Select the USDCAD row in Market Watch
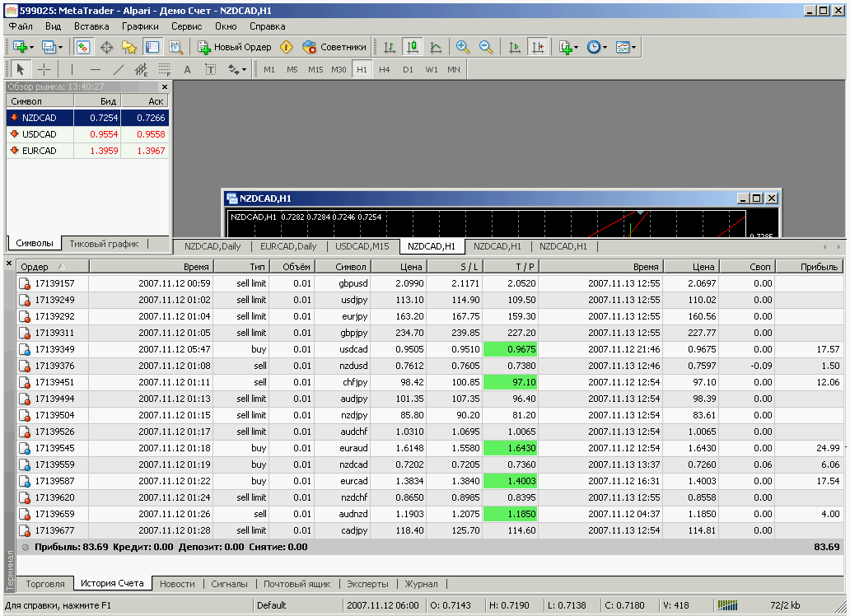The height and width of the screenshot is (616, 850). [40, 134]
